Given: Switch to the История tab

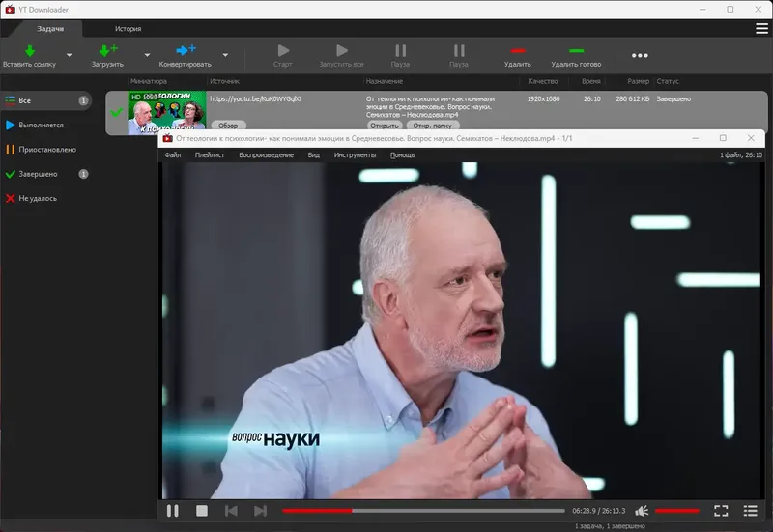Looking at the screenshot, I should (129, 29).
